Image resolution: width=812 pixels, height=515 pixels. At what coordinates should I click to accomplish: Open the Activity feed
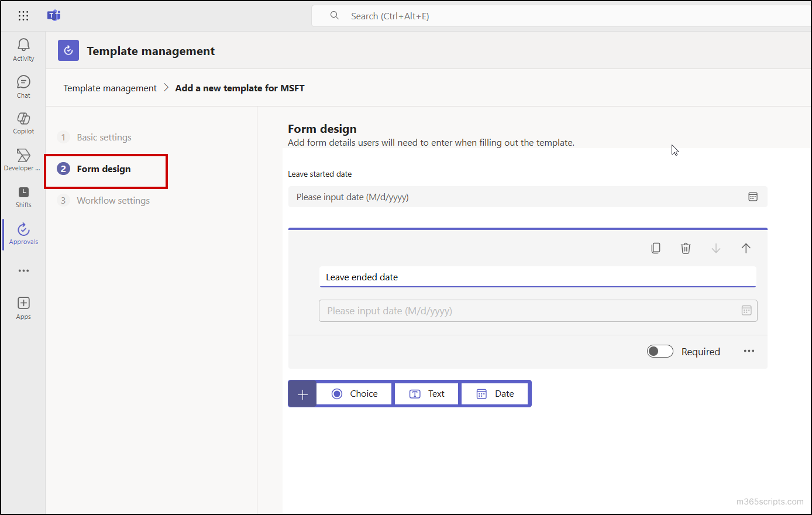coord(23,49)
